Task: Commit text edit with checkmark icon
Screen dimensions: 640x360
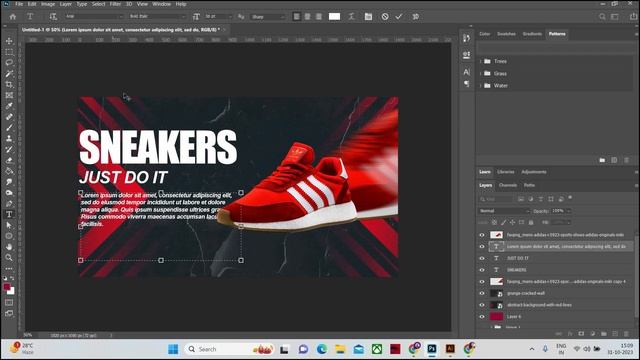Action: tap(399, 17)
